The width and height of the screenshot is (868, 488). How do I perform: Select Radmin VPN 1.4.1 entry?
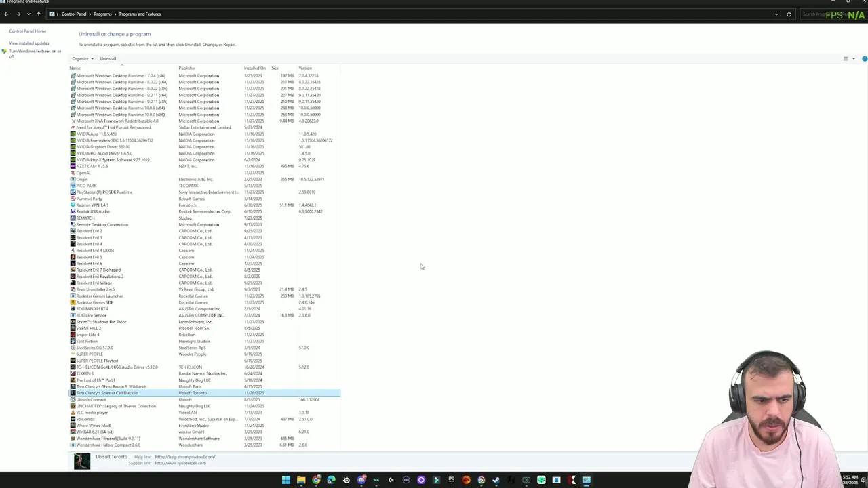click(x=204, y=205)
